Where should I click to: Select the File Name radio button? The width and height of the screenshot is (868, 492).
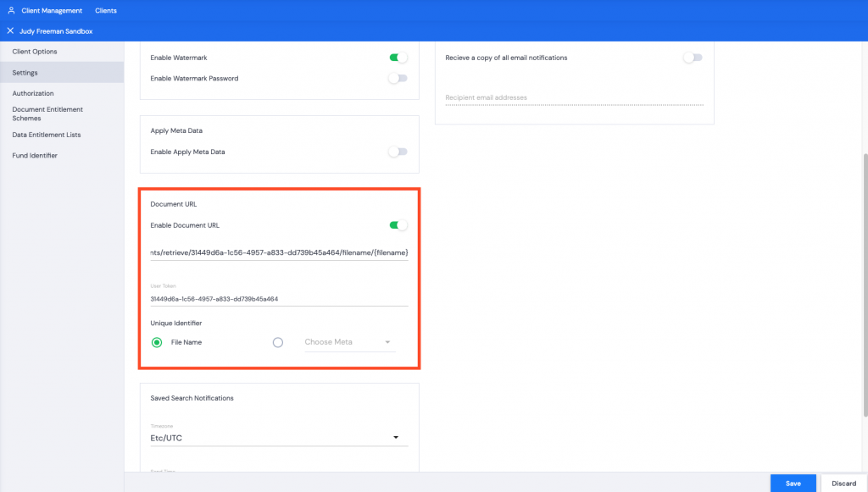click(x=157, y=343)
